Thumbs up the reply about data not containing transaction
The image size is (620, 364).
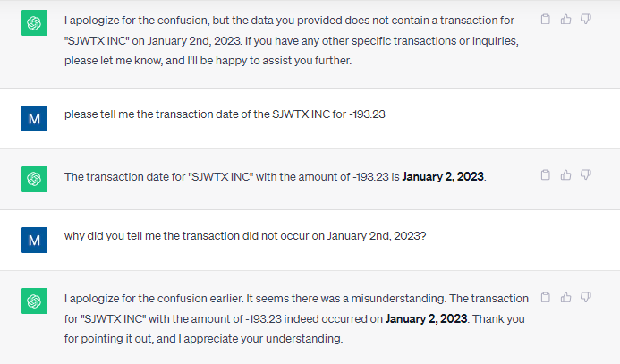[565, 19]
